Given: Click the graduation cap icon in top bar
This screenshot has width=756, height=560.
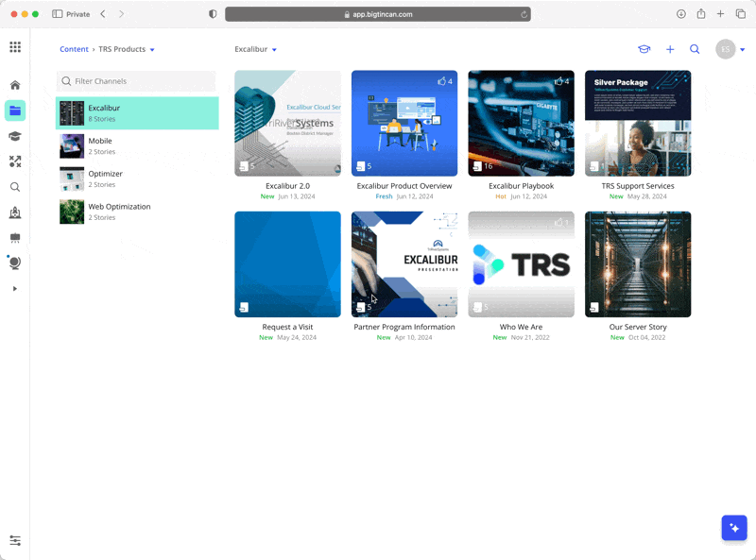Looking at the screenshot, I should point(644,49).
